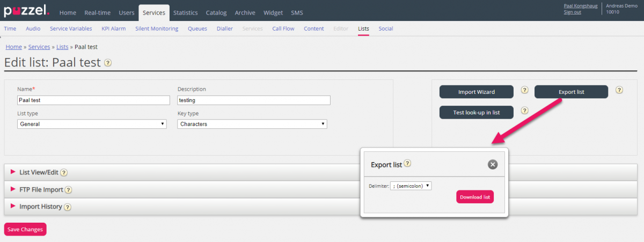The height and width of the screenshot is (242, 644).
Task: Expand the FTP File Import section
Action: (41, 189)
